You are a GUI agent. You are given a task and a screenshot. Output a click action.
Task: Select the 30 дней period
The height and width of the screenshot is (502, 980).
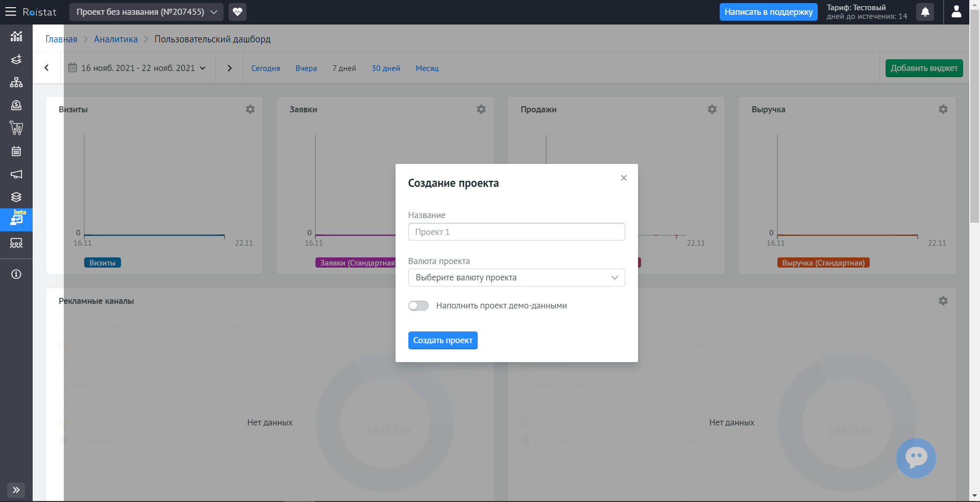tap(386, 68)
